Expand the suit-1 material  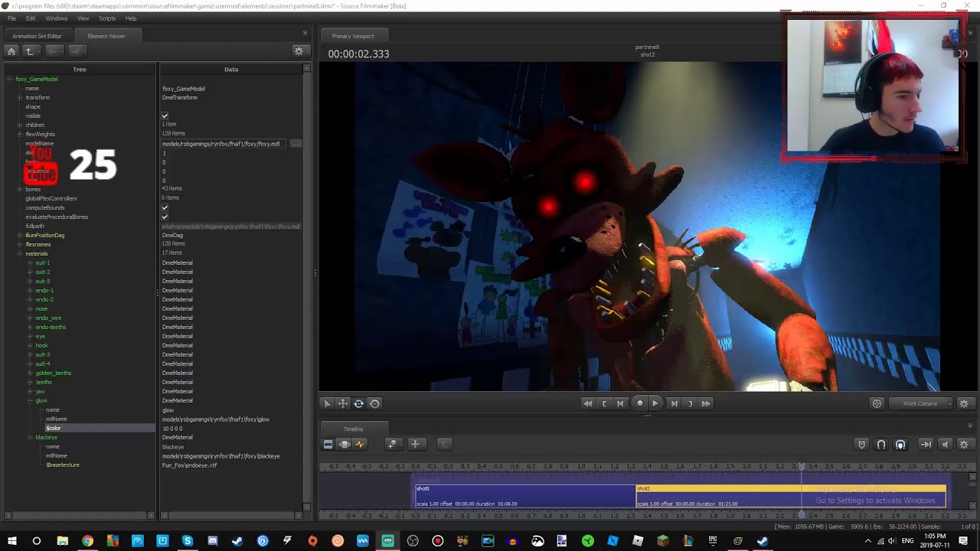pos(30,262)
